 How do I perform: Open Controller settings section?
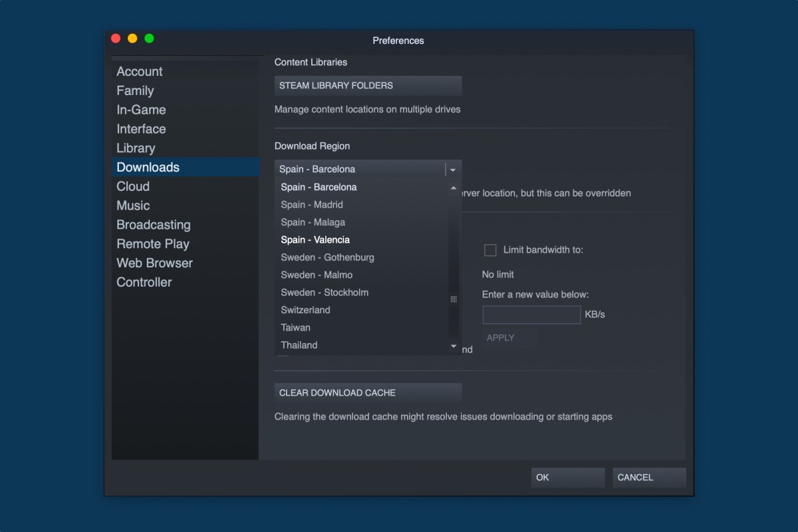[185, 282]
